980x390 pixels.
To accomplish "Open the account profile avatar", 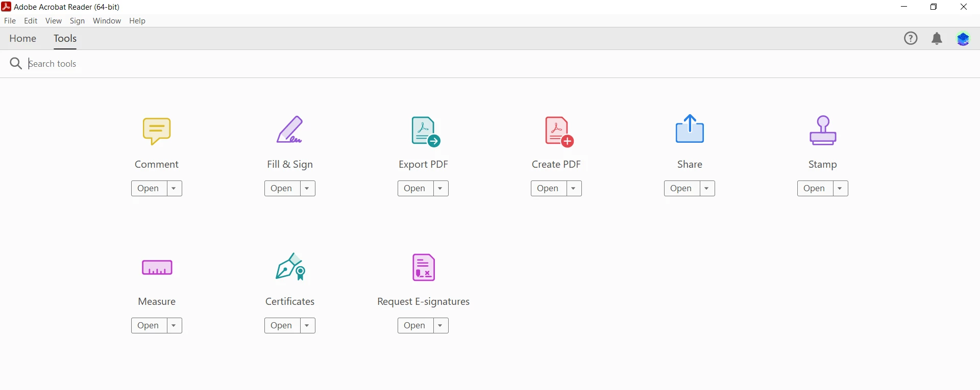I will pyautogui.click(x=963, y=39).
